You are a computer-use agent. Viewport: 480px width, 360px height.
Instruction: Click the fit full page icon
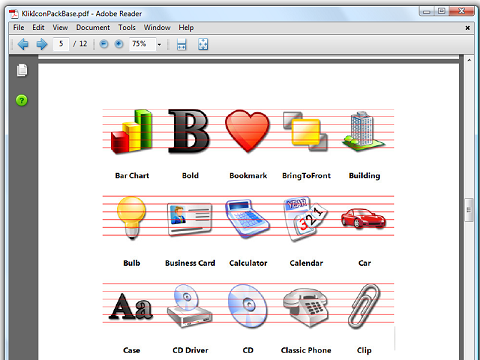coord(203,44)
